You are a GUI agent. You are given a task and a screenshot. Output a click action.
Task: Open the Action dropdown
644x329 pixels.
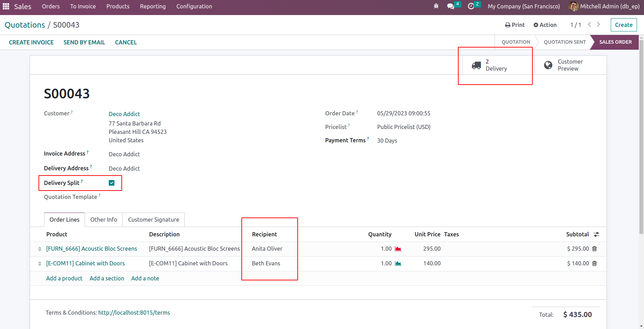coord(545,25)
